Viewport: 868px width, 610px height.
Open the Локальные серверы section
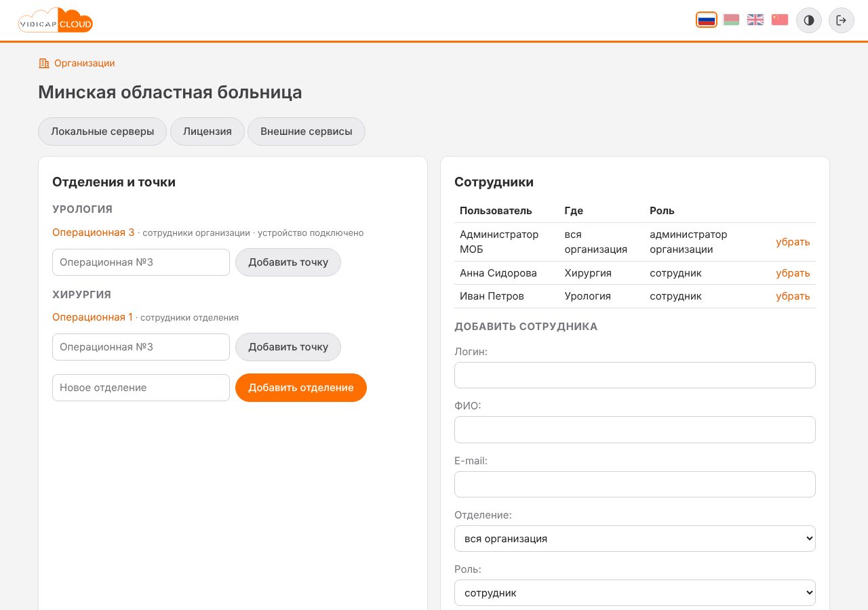coord(102,131)
